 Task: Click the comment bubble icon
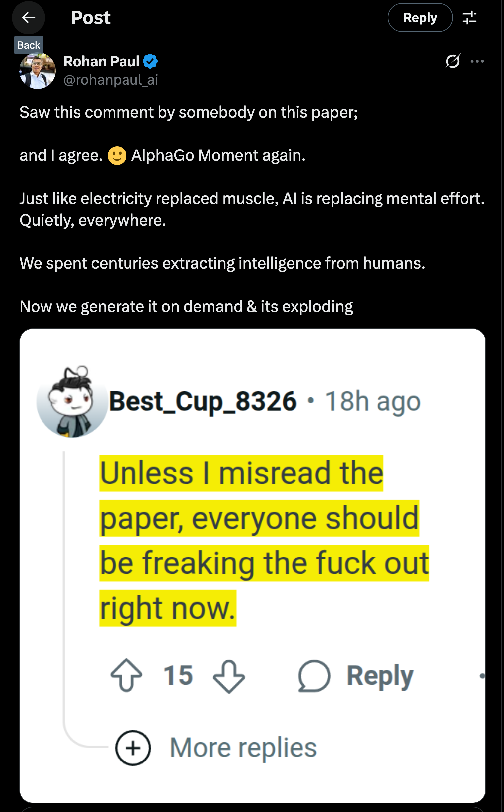click(x=314, y=676)
